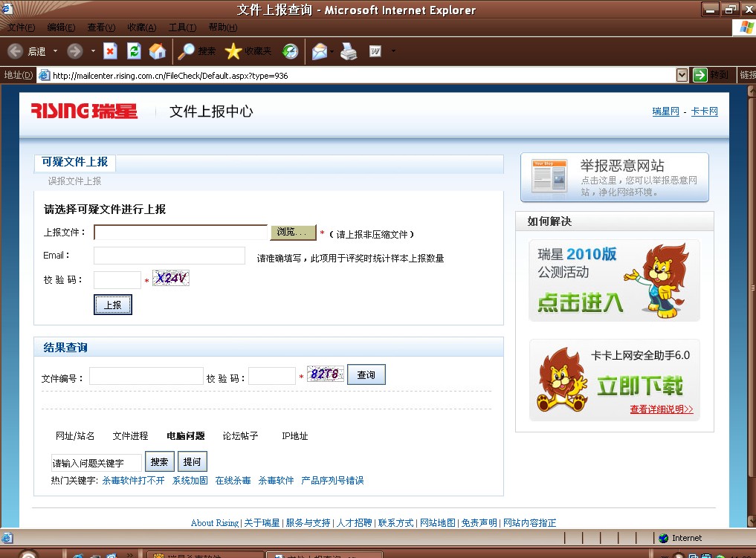756x558 pixels.
Task: Click the Edit with Word icon
Action: 375,51
